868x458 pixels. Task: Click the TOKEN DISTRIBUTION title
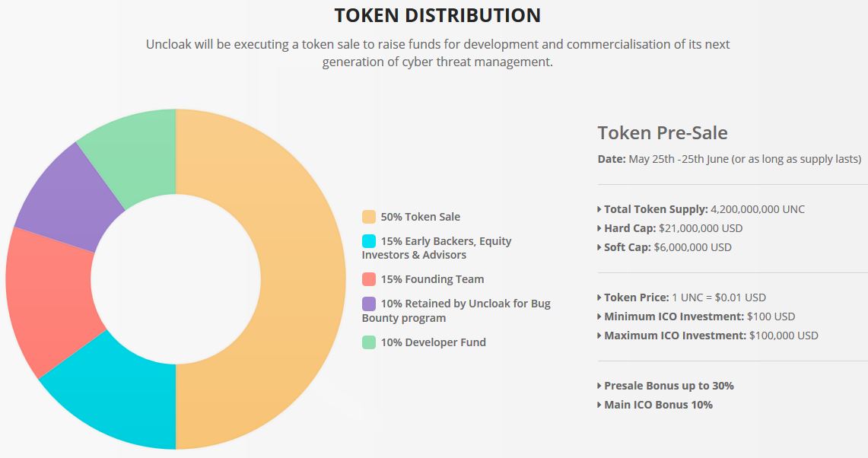coord(437,15)
